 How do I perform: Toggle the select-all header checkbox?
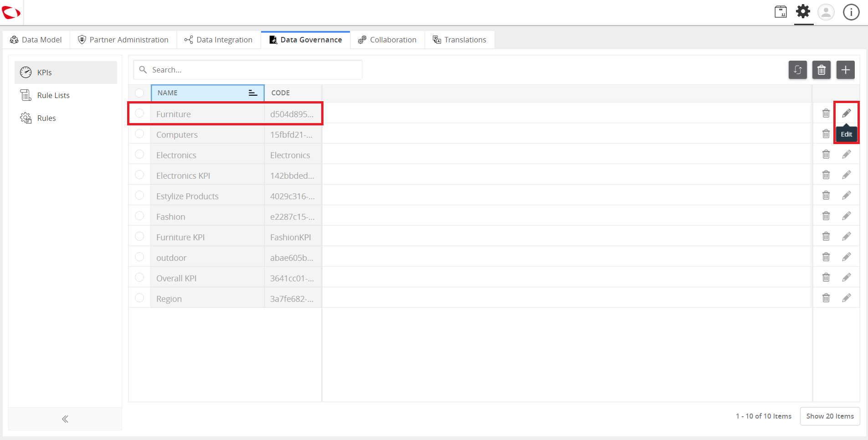pyautogui.click(x=139, y=93)
